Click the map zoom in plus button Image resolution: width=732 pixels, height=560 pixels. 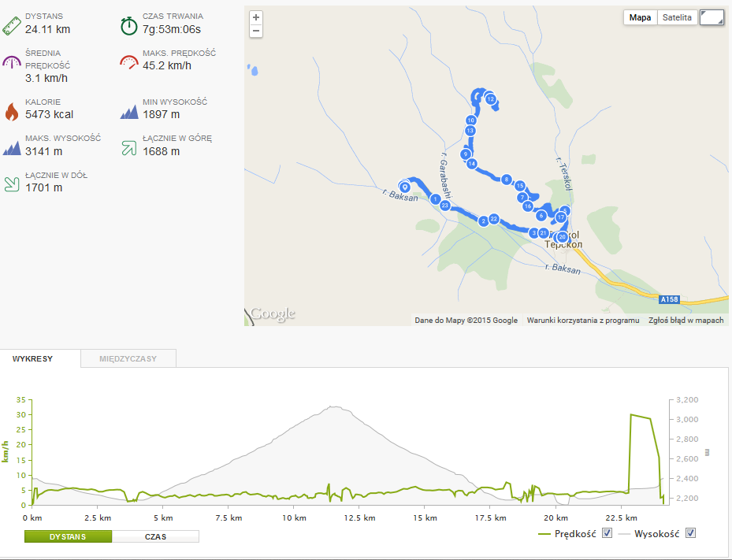(x=256, y=18)
